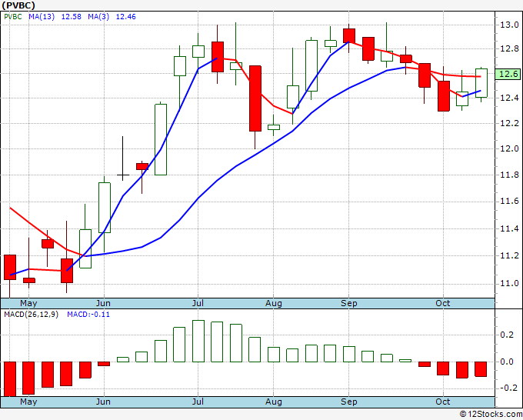Pick Jun on the MACD panel time axis
523x420 pixels.
point(103,402)
